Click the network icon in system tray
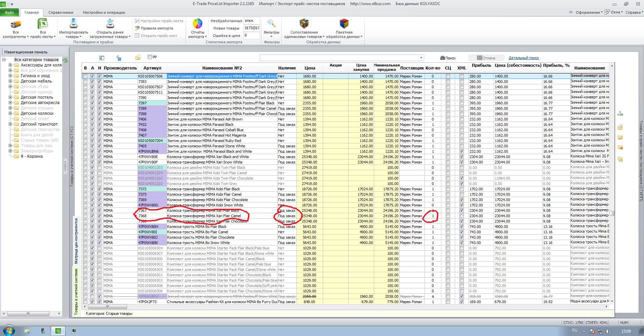Viewport: 644px width, 336px height. 600,331
